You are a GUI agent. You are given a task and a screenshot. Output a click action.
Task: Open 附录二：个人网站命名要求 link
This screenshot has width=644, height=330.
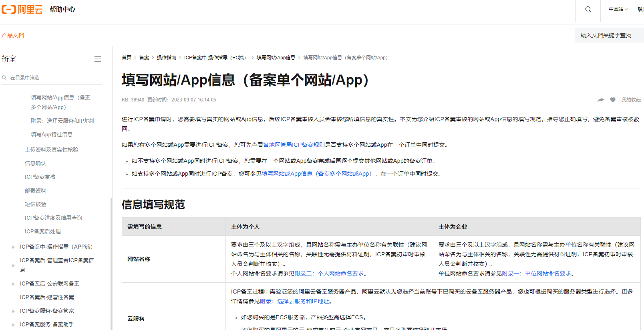tap(329, 273)
